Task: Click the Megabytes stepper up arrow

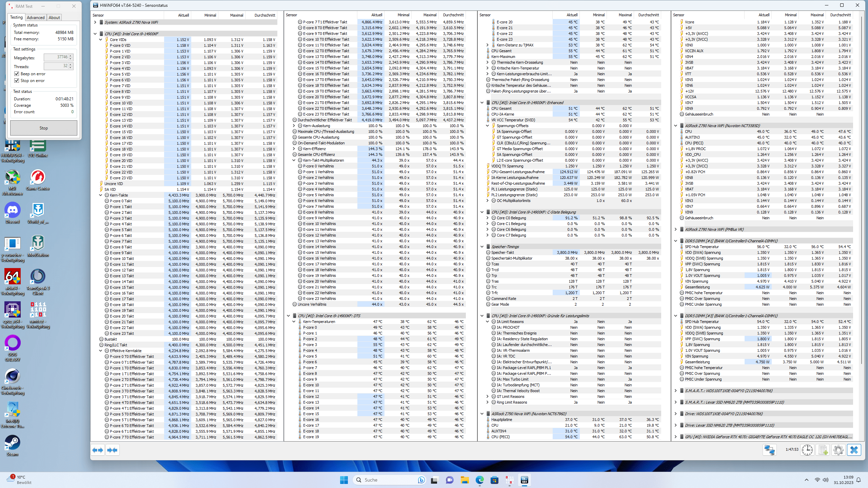Action: point(71,56)
